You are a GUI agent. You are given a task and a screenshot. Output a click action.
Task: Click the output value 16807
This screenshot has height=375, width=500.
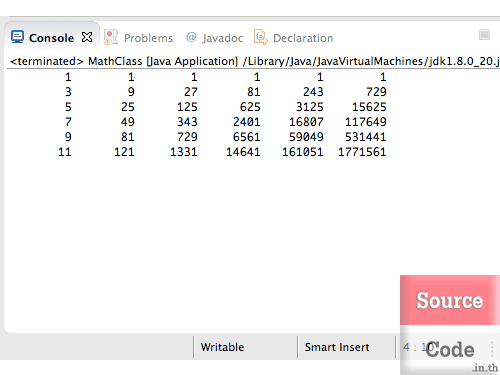click(306, 122)
